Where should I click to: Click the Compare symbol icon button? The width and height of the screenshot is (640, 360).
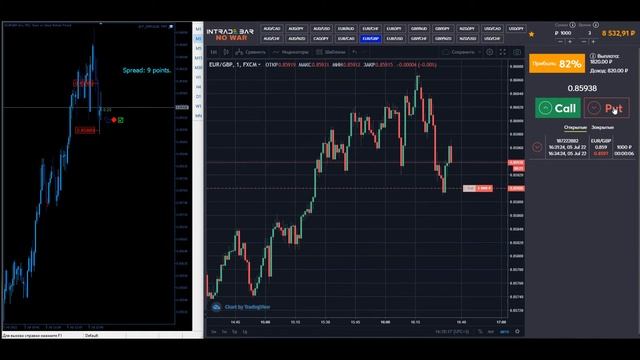click(250, 52)
